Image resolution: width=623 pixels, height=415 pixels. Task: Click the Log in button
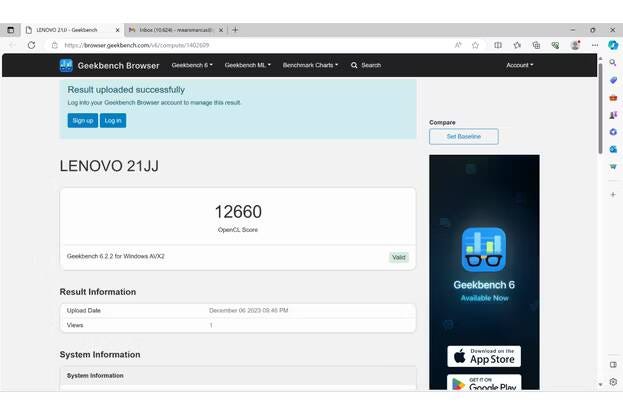113,120
